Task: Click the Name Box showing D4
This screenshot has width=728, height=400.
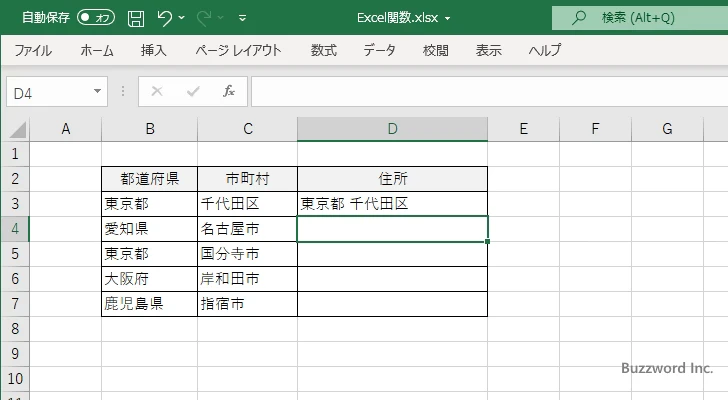Action: (x=49, y=92)
